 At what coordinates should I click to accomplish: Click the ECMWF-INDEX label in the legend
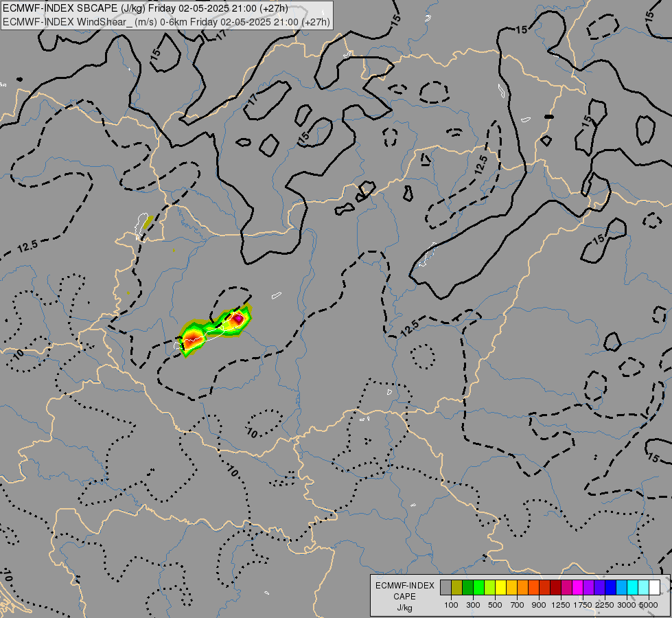[405, 586]
